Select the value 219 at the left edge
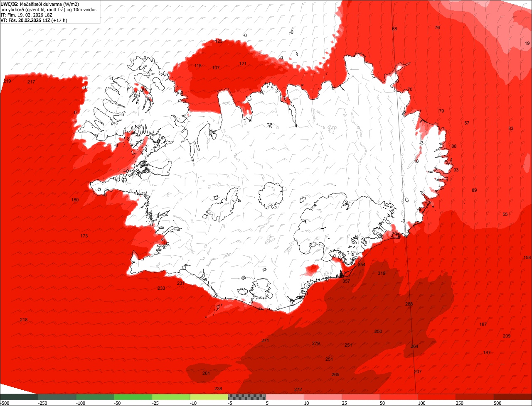Viewport: 532px width, 406px height. pyautogui.click(x=7, y=81)
